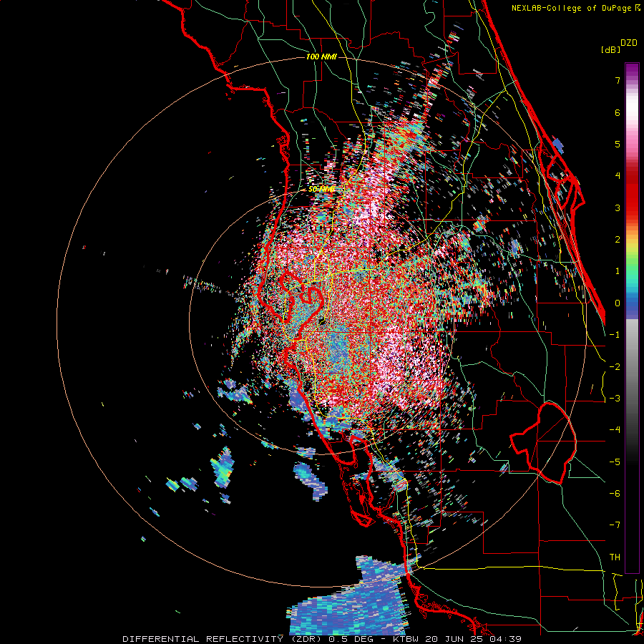Click the 20 JUN 25 date text
The width and height of the screenshot is (644, 644).
click(x=456, y=639)
